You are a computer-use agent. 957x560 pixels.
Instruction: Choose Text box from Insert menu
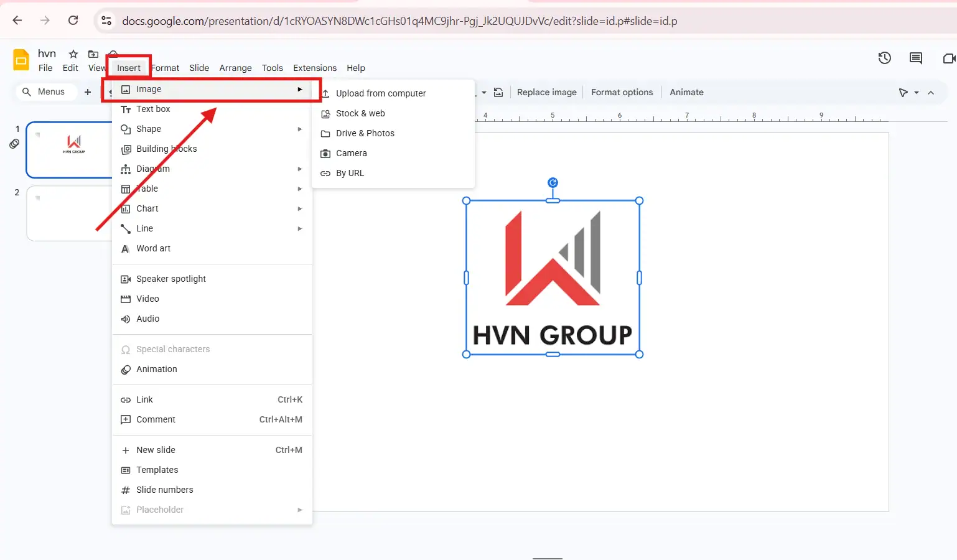(212, 109)
